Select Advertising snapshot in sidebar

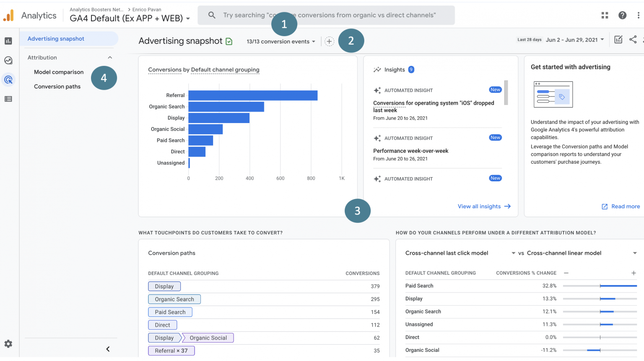tap(56, 39)
